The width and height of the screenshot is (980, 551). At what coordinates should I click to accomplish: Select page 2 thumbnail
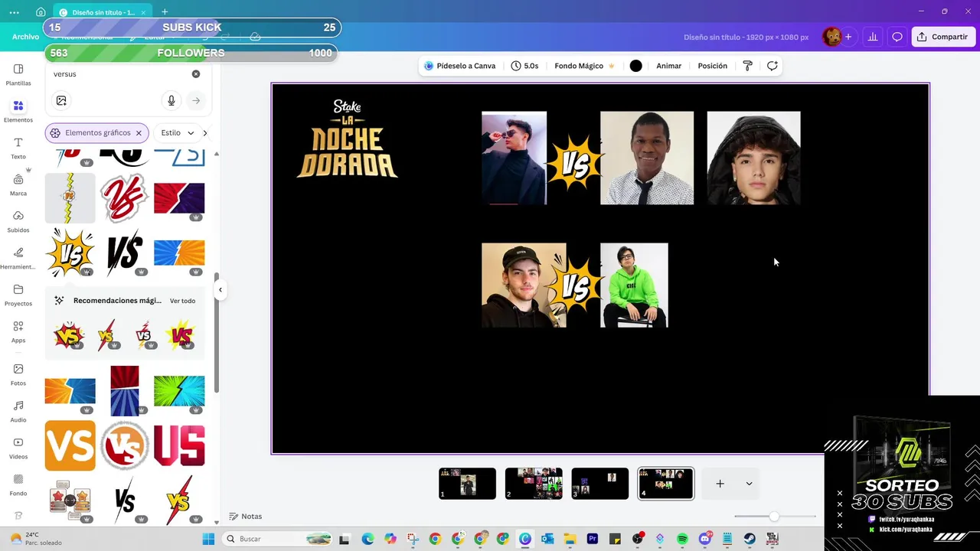pyautogui.click(x=534, y=484)
